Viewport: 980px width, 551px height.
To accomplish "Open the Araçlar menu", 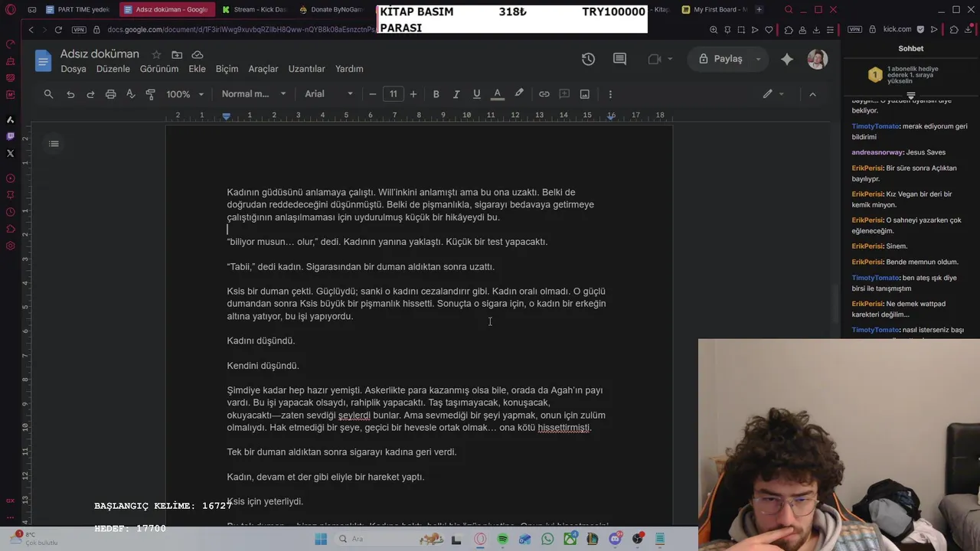I will 263,69.
